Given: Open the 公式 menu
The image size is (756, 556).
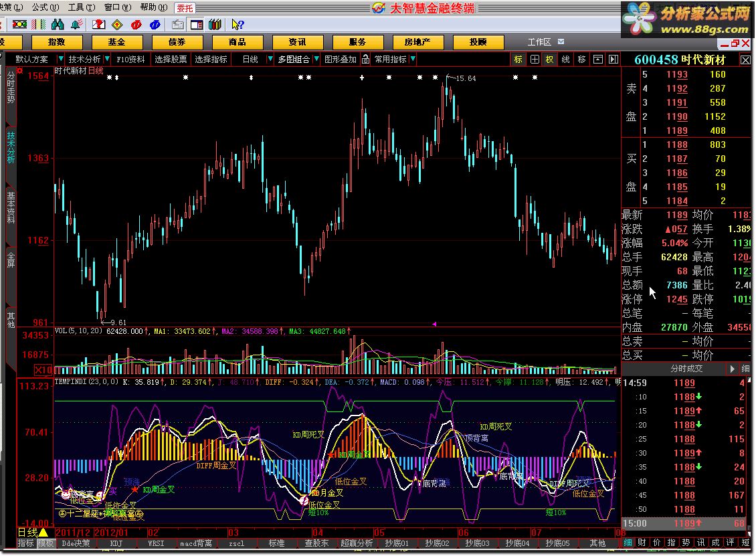Looking at the screenshot, I should [45, 8].
